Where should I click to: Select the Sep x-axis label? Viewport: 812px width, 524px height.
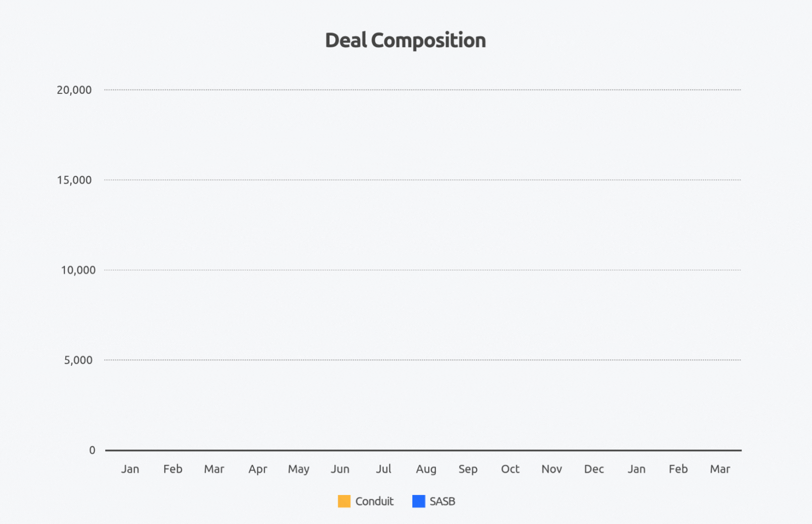468,469
